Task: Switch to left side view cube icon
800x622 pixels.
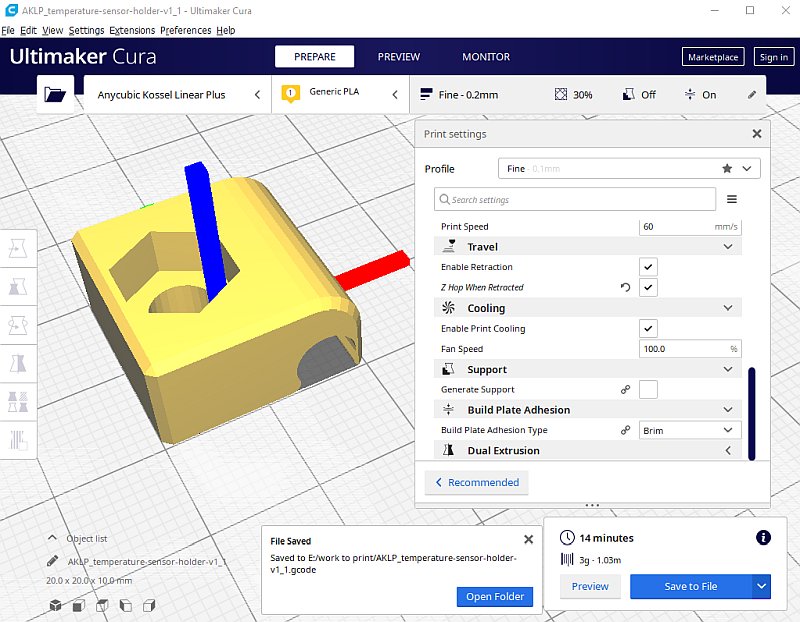Action: pyautogui.click(x=126, y=606)
